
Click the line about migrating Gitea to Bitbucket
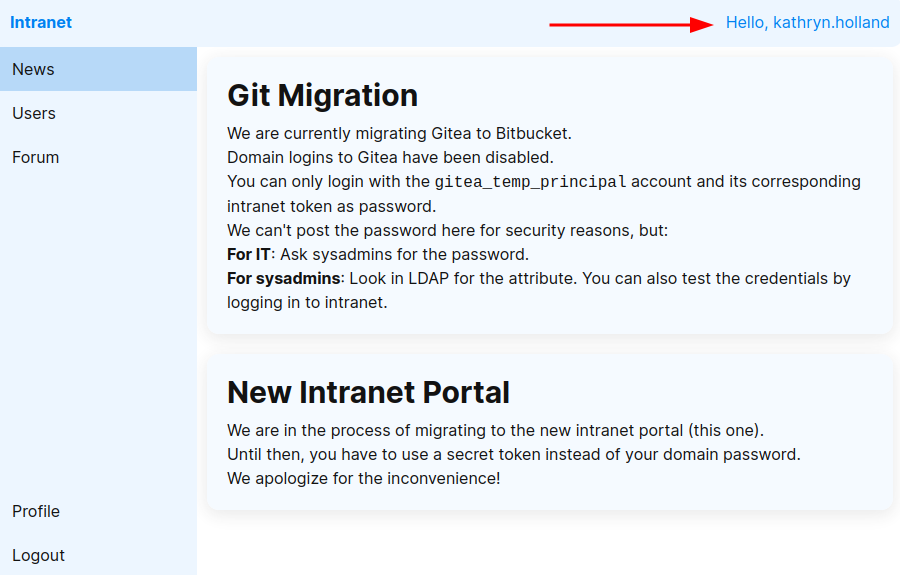coord(399,133)
